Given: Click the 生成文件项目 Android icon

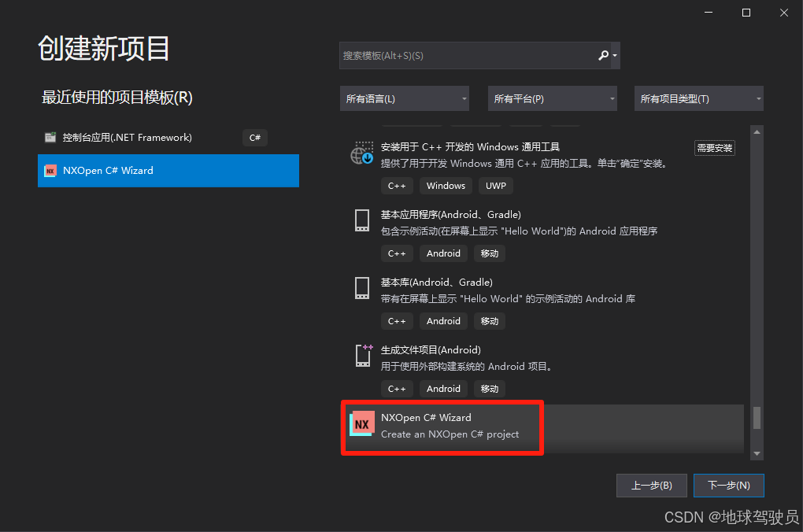Looking at the screenshot, I should coord(363,356).
